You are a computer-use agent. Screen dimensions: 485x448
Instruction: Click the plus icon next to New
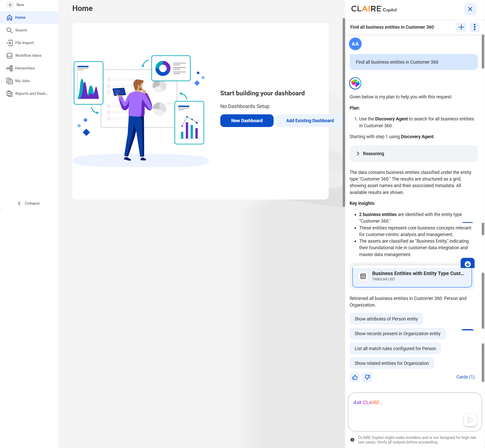point(10,5)
